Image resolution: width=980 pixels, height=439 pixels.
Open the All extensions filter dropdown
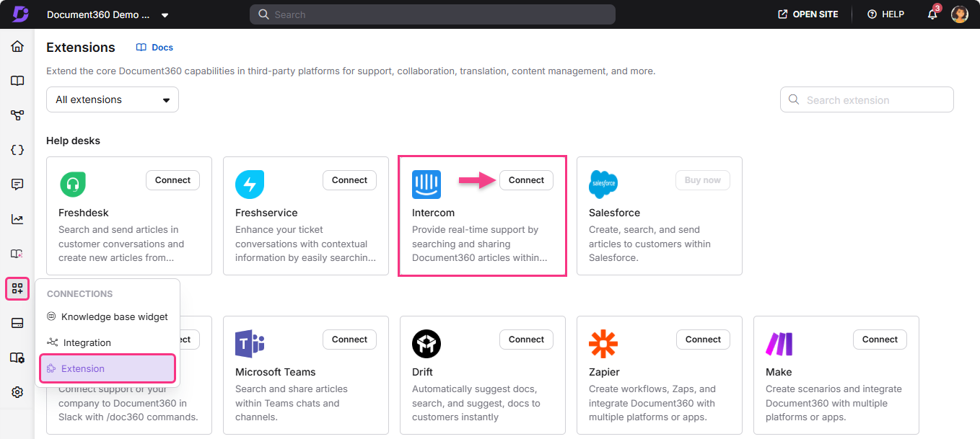click(x=113, y=99)
